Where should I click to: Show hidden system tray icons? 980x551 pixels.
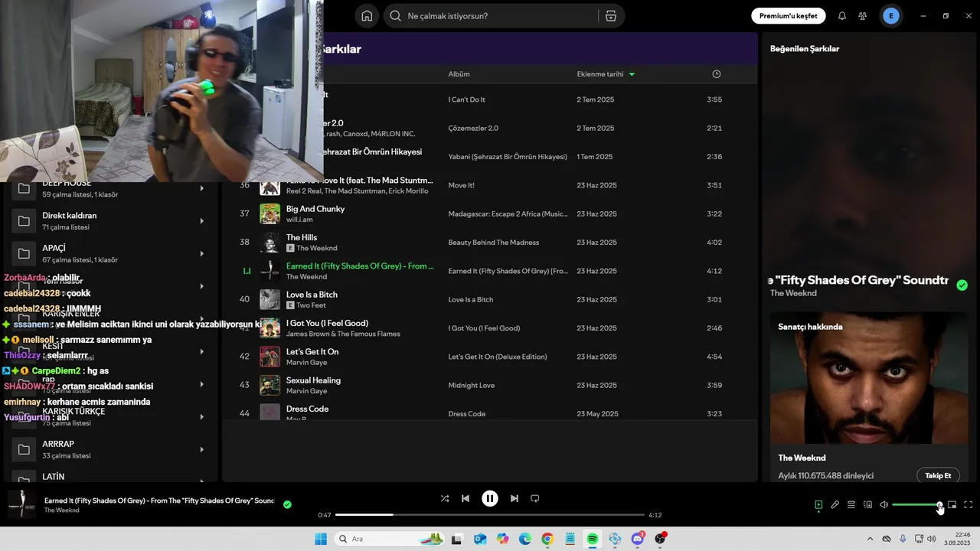[x=870, y=539]
